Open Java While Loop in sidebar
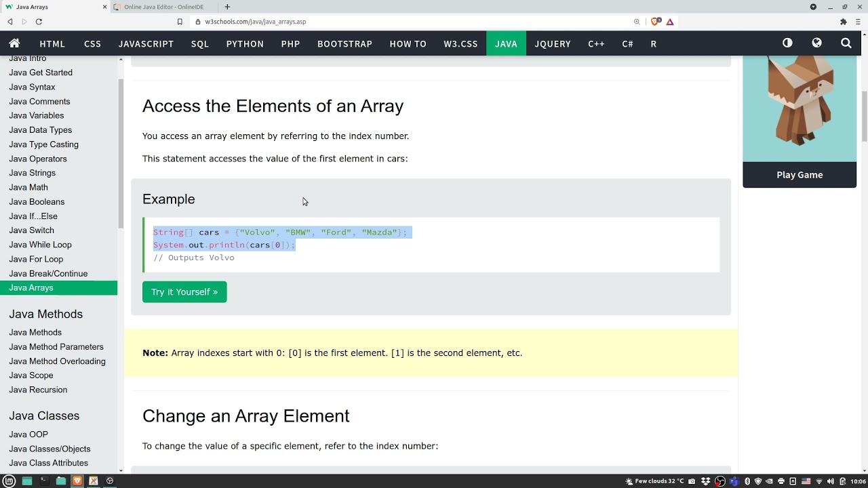The width and height of the screenshot is (868, 488). 41,245
